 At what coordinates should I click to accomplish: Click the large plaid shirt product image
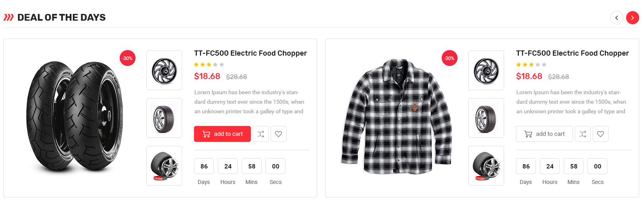(x=397, y=116)
